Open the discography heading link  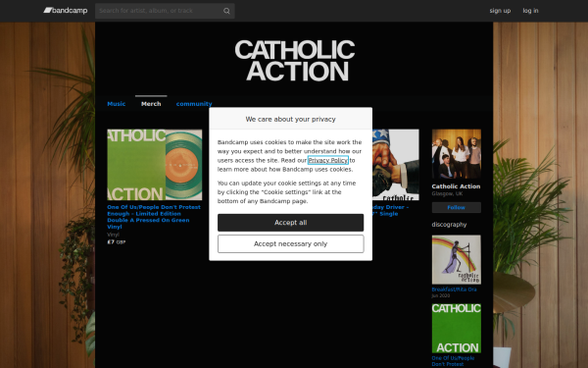click(x=449, y=225)
